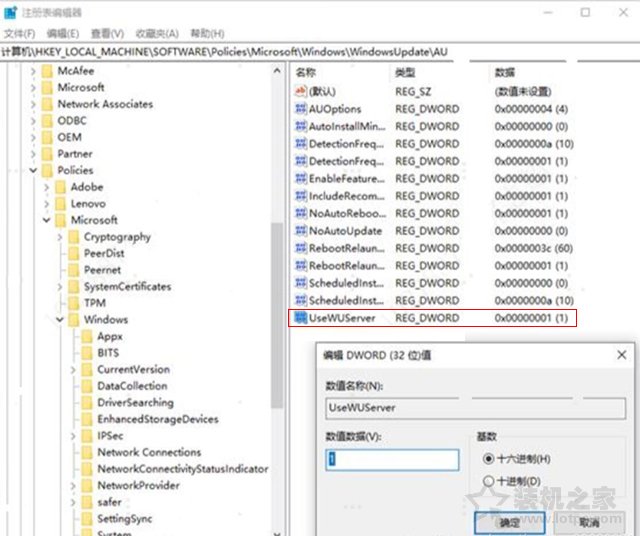Click the Adobe folder icon

pos(60,187)
